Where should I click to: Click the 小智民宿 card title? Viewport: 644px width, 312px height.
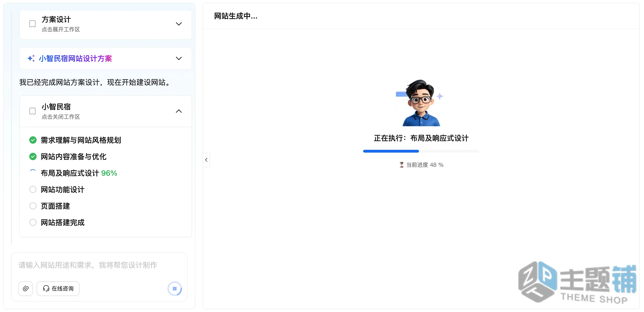[56, 107]
